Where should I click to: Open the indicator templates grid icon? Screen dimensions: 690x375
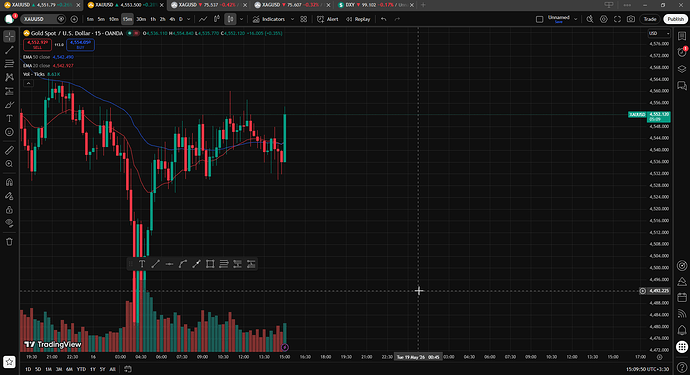[x=304, y=19]
